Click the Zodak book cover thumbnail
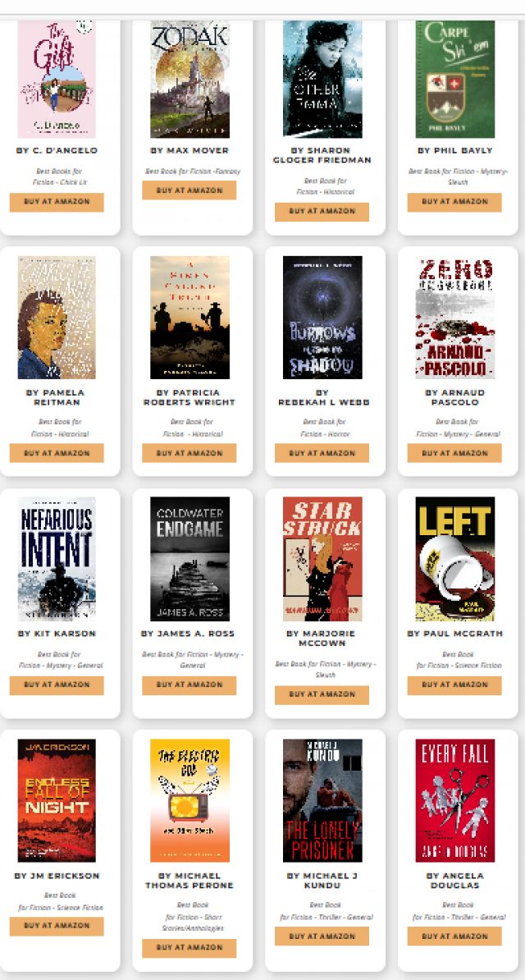Image resolution: width=525 pixels, height=980 pixels. 189,79
